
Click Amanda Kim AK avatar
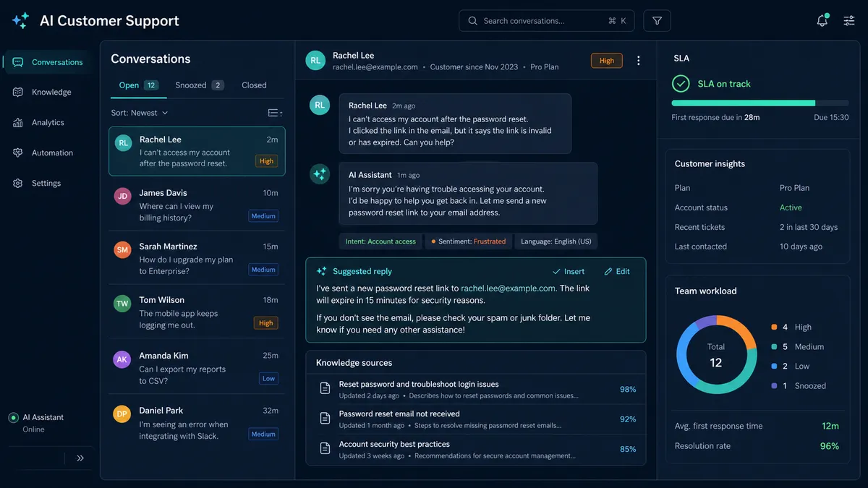[x=123, y=359]
